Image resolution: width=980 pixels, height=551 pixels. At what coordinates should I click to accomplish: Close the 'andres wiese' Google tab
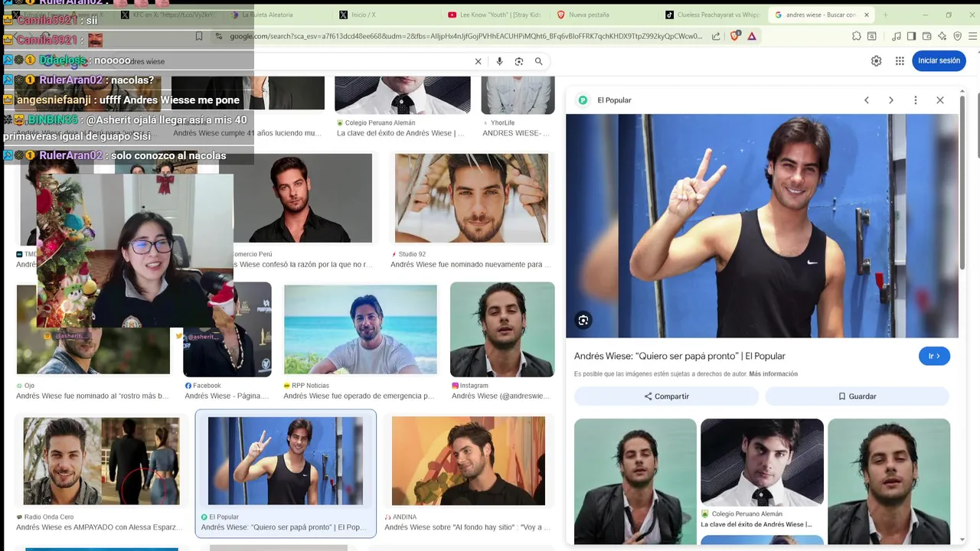(x=867, y=15)
